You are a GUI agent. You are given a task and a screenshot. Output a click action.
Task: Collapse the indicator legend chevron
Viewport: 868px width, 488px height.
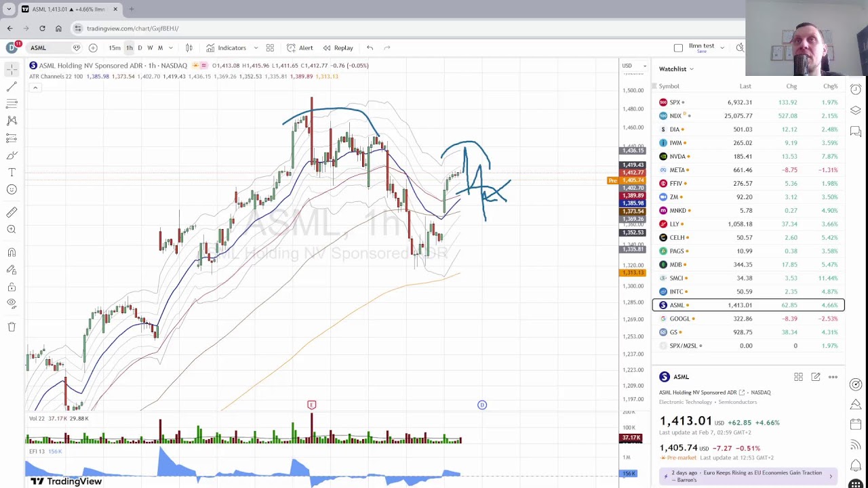tap(35, 87)
